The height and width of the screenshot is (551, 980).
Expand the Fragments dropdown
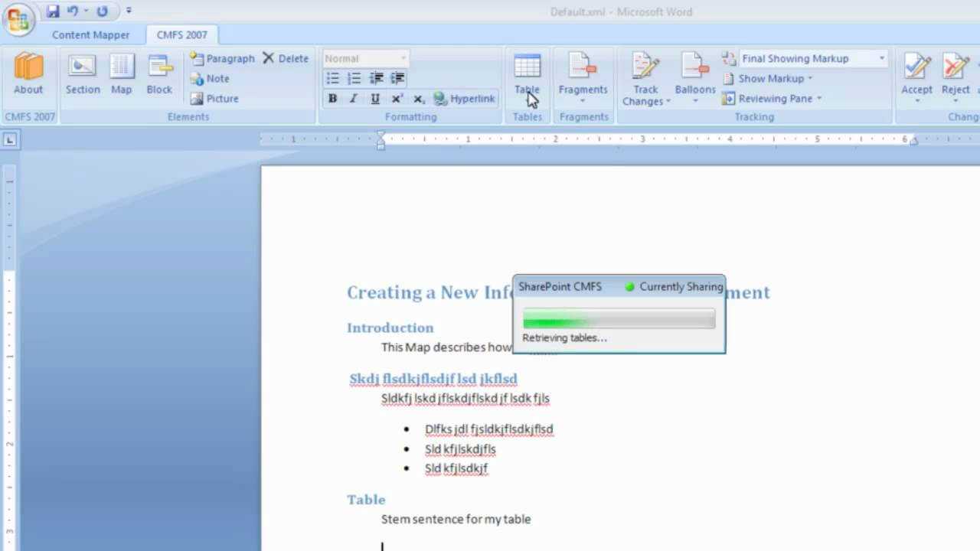[x=583, y=101]
